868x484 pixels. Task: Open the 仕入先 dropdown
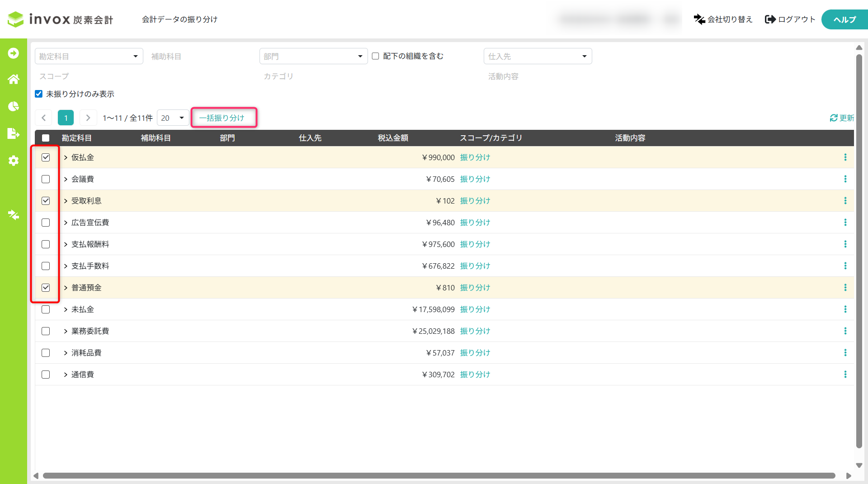pos(538,56)
